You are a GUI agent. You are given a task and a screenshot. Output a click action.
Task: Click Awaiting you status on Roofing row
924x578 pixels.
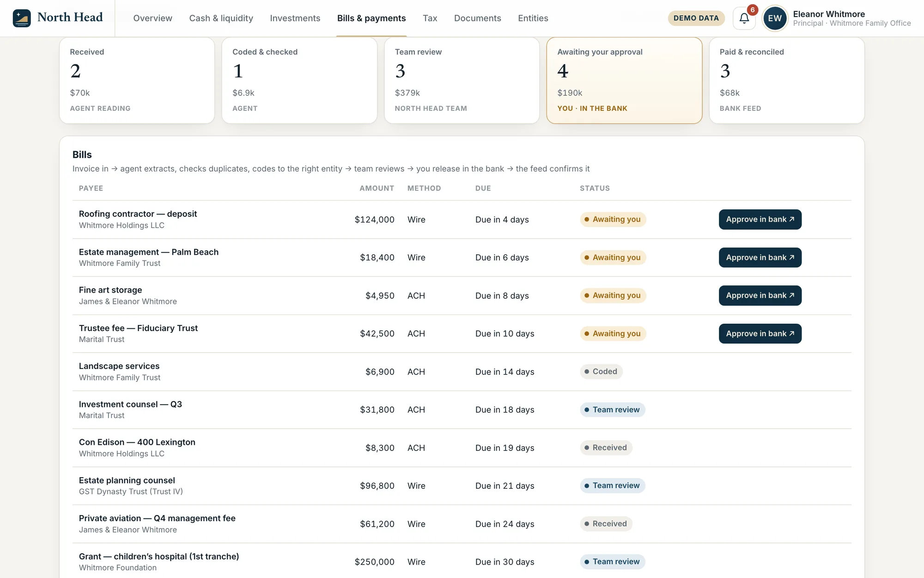(x=613, y=219)
